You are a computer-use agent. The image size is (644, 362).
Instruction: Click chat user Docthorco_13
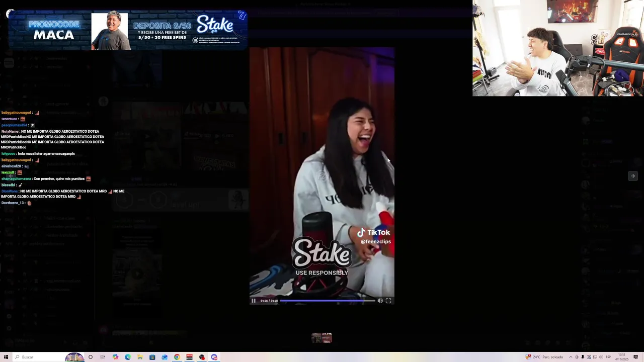(13, 203)
